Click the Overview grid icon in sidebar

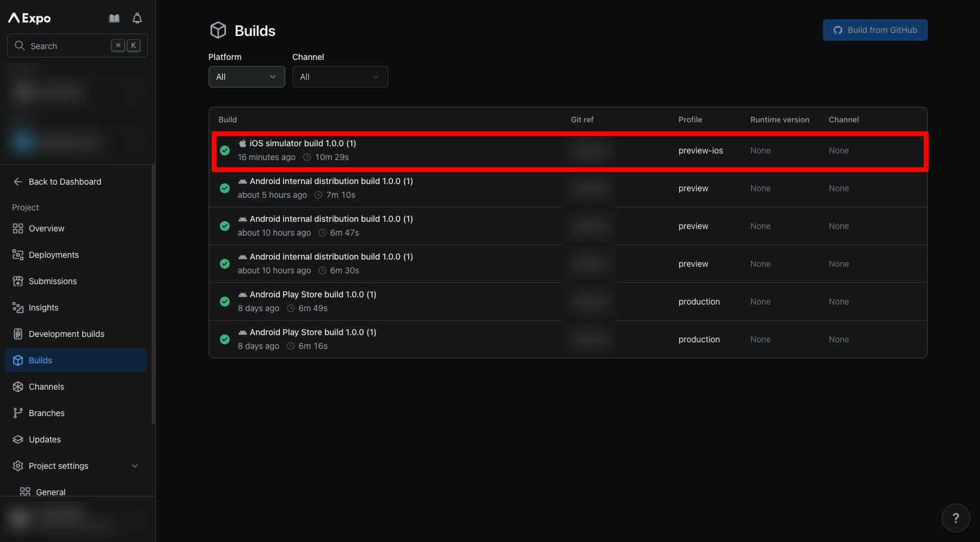click(x=18, y=228)
